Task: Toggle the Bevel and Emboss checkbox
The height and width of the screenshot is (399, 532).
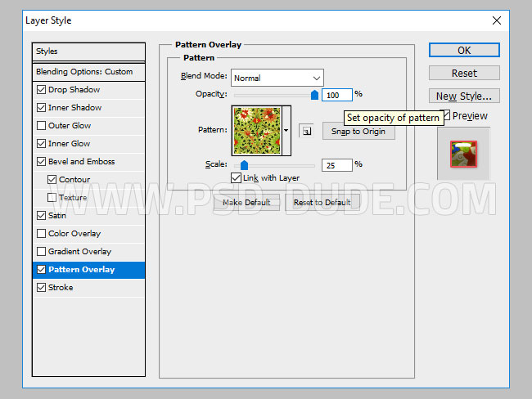Action: coord(42,161)
